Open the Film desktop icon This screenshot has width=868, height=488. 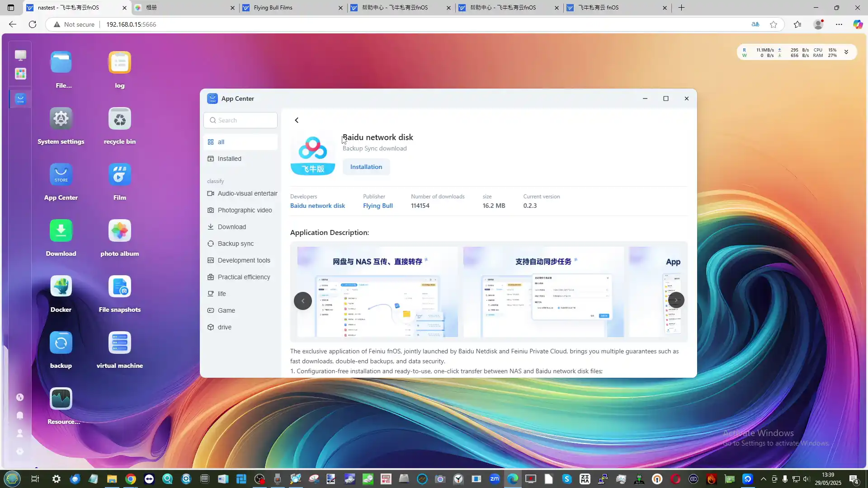[x=120, y=174]
